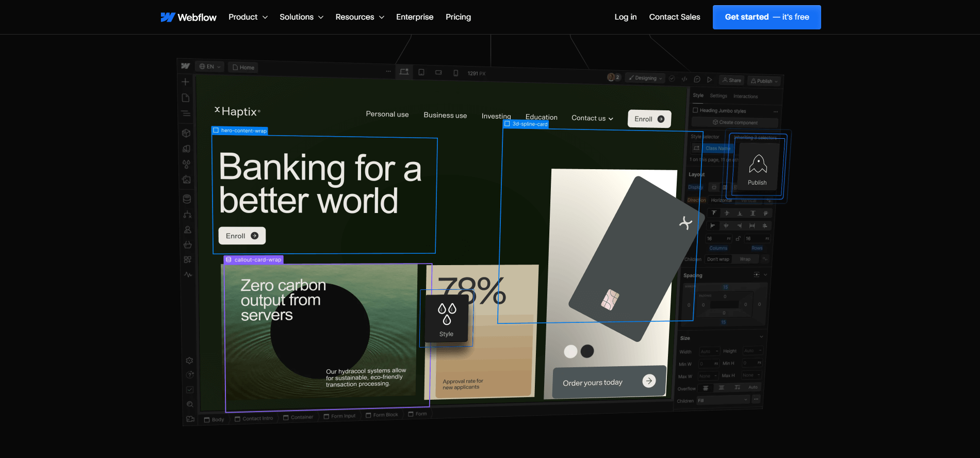Click the Add Elements plus icon
This screenshot has height=458, width=980.
(186, 82)
